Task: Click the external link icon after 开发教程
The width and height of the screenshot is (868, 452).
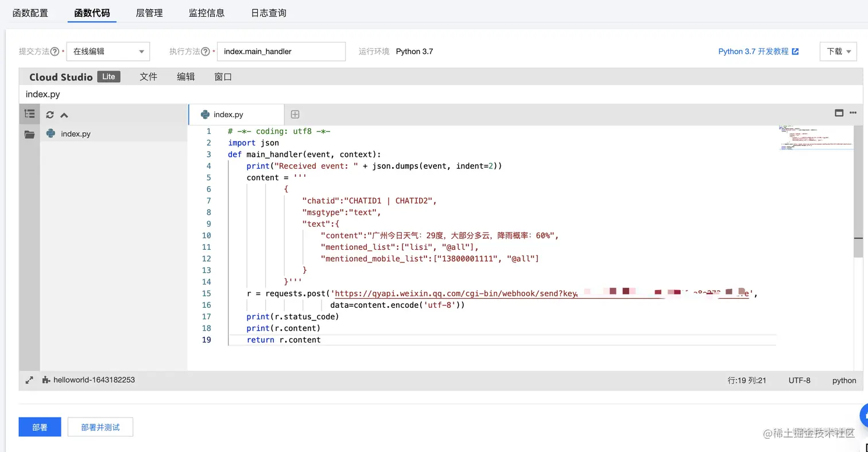Action: 795,51
